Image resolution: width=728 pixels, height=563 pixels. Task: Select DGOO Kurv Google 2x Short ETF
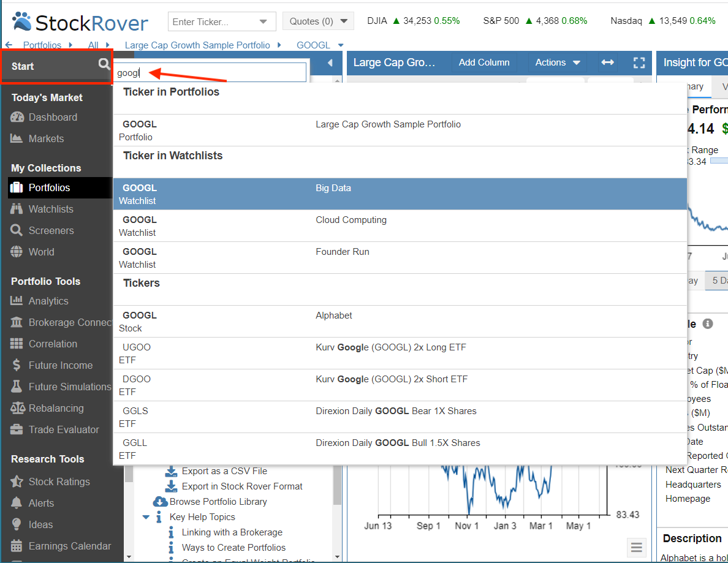click(x=400, y=385)
